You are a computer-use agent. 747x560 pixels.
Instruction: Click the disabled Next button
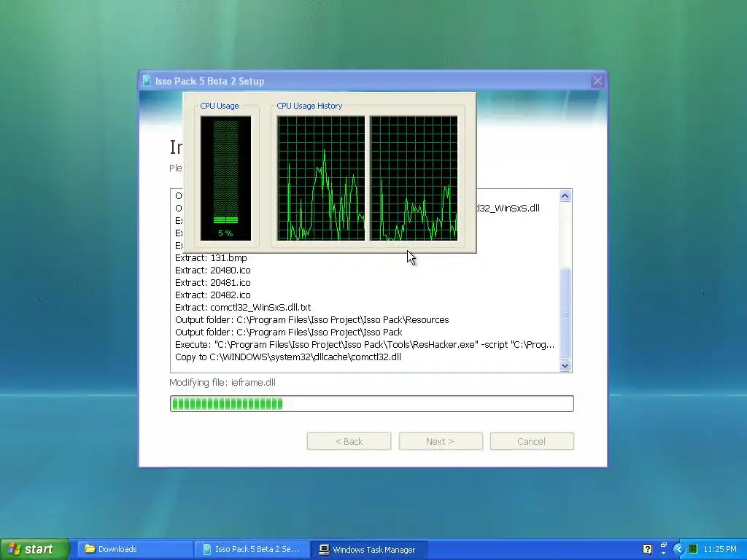click(x=440, y=441)
